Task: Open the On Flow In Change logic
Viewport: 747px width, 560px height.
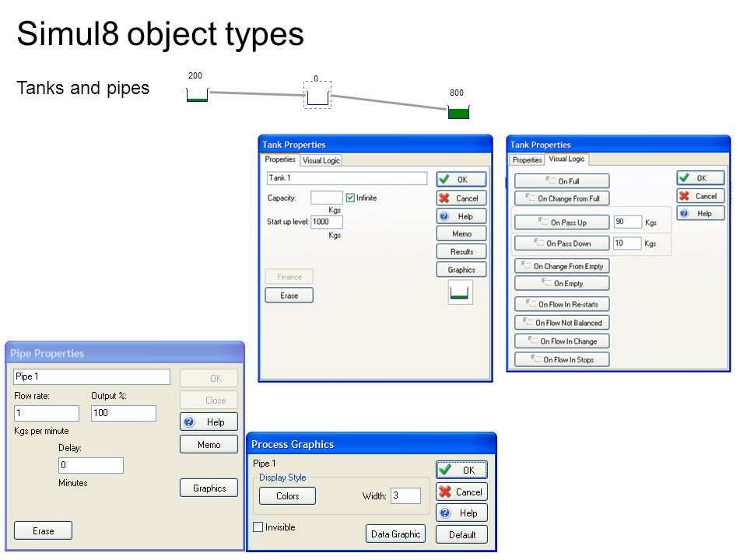Action: [562, 341]
